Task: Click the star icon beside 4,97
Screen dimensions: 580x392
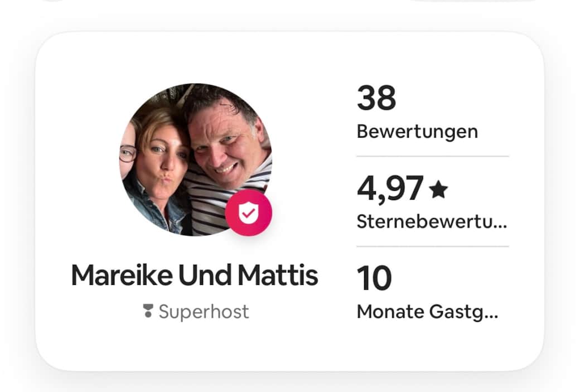Action: pyautogui.click(x=439, y=190)
